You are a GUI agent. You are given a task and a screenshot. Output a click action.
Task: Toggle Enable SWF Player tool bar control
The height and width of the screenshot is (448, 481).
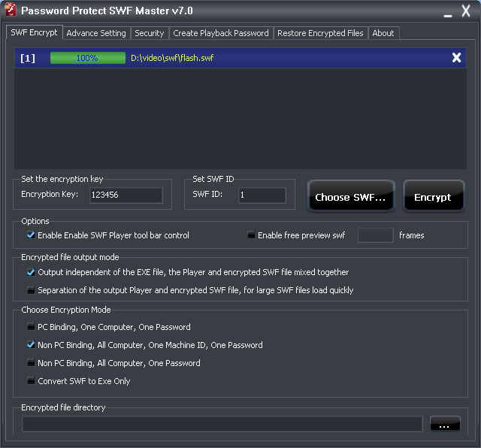pos(31,235)
